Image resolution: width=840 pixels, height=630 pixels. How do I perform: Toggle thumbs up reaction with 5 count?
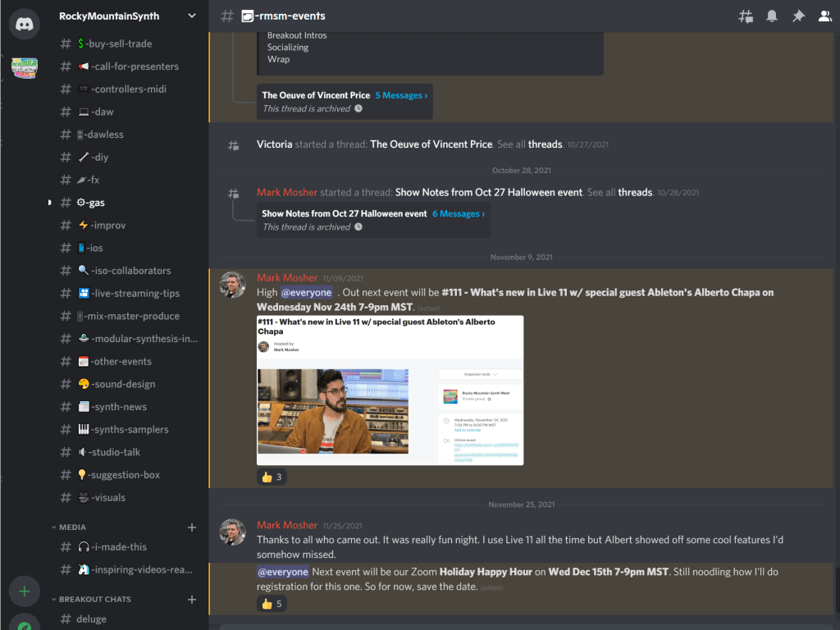[272, 605]
